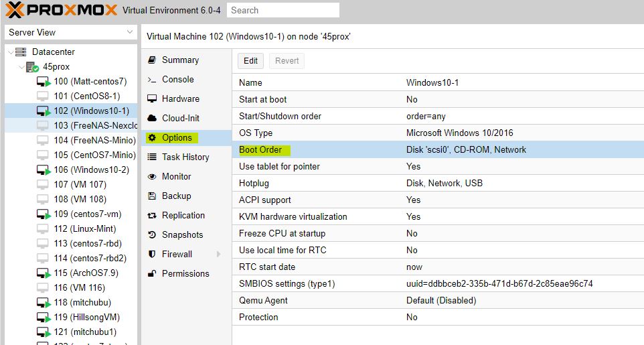Screen dimensions: 644x345
Task: Select the Boot Order row
Action: coord(438,149)
